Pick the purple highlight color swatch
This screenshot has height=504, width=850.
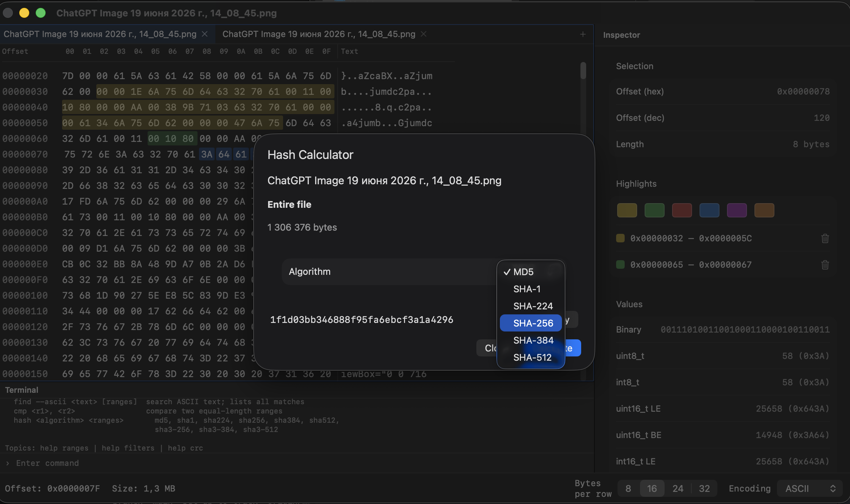(737, 210)
